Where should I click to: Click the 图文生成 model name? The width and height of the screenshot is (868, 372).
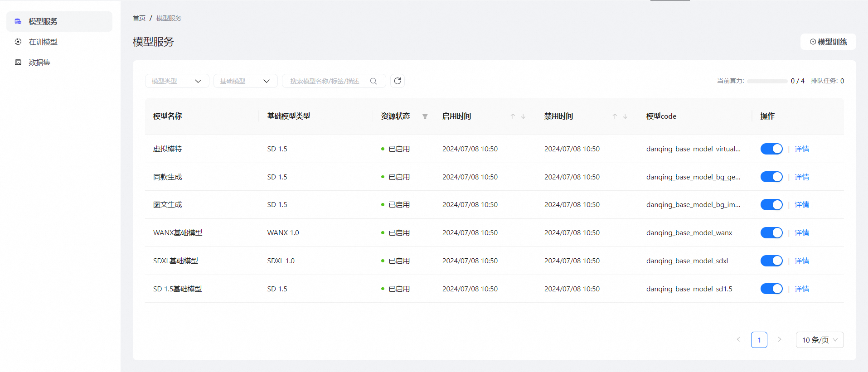(x=168, y=205)
